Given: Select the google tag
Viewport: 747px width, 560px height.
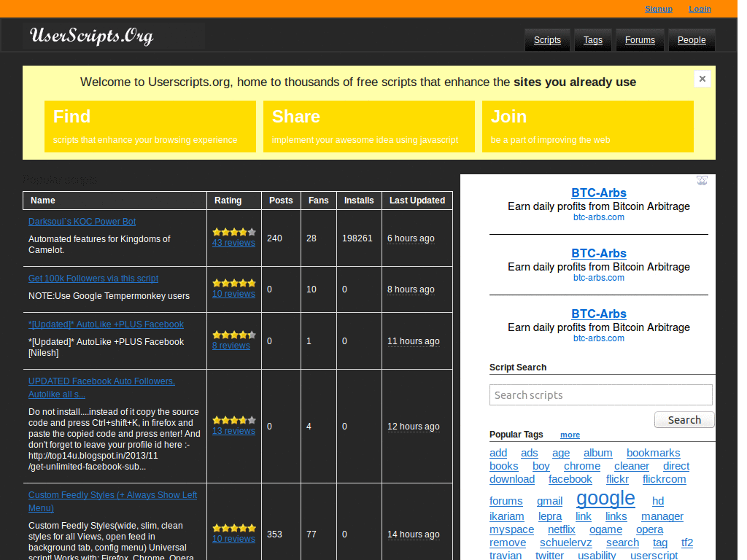Looking at the screenshot, I should 605,498.
